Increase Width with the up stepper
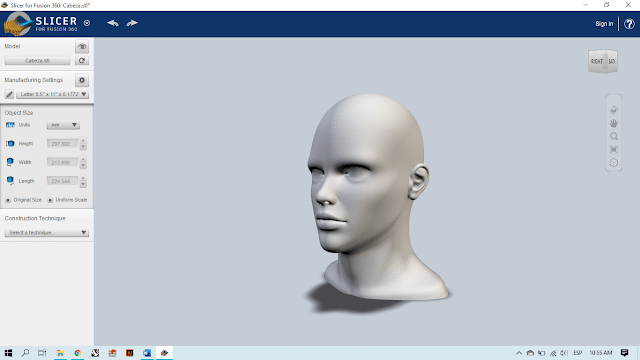Screen dimensions: 640x360 83,160
